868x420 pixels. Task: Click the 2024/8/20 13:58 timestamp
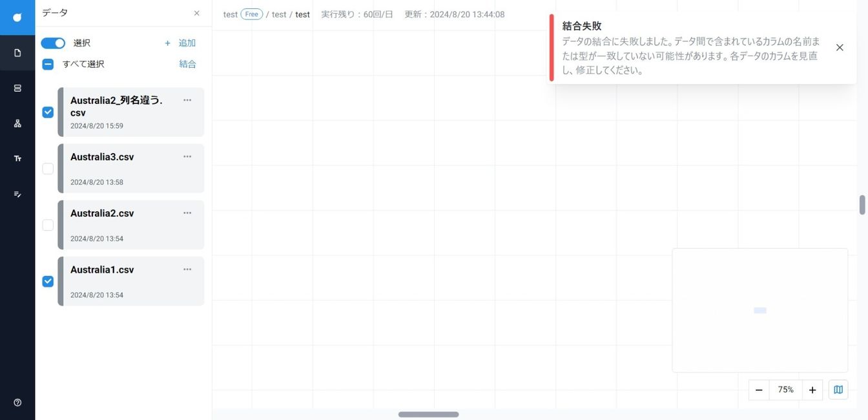pyautogui.click(x=97, y=182)
